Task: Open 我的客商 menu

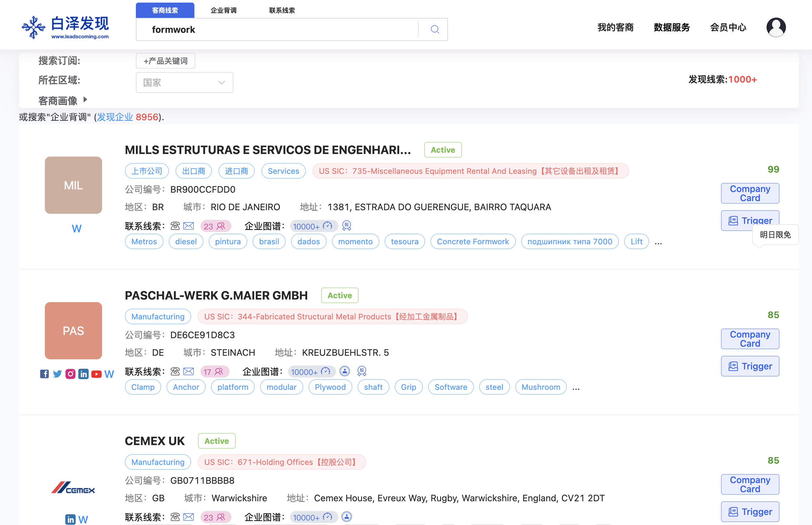Action: point(615,27)
